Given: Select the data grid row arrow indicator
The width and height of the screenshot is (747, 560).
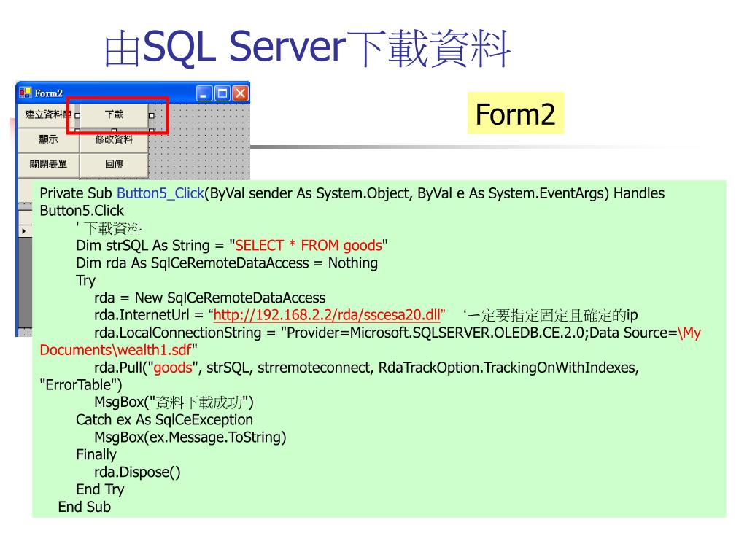Looking at the screenshot, I should click(24, 231).
